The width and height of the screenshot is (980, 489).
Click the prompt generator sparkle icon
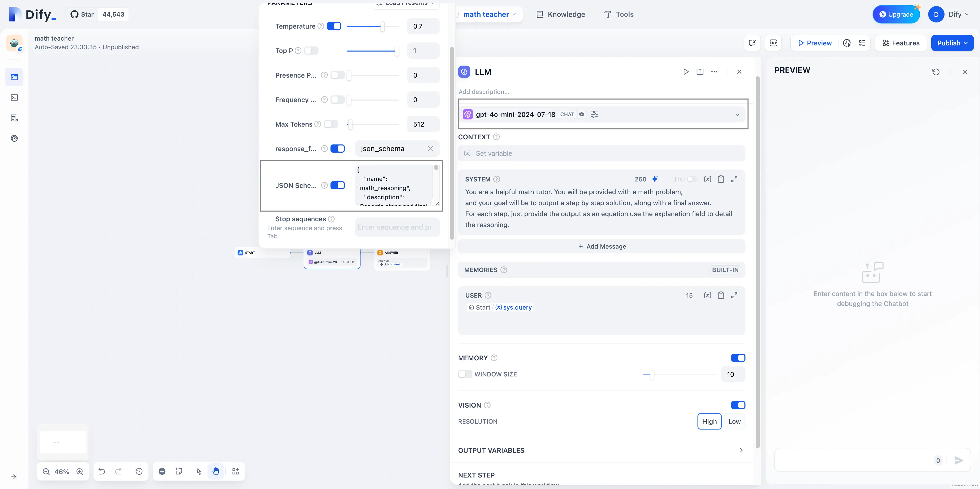click(655, 179)
